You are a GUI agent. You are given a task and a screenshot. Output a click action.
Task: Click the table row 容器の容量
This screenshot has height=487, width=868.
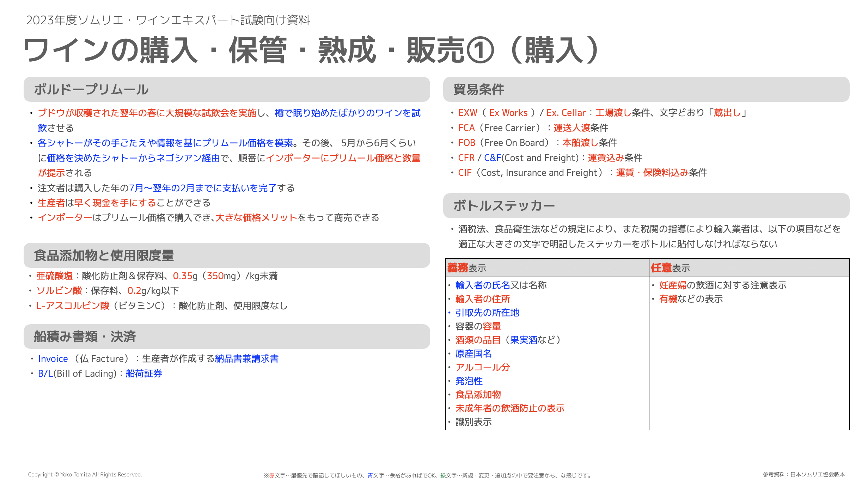[x=478, y=326]
